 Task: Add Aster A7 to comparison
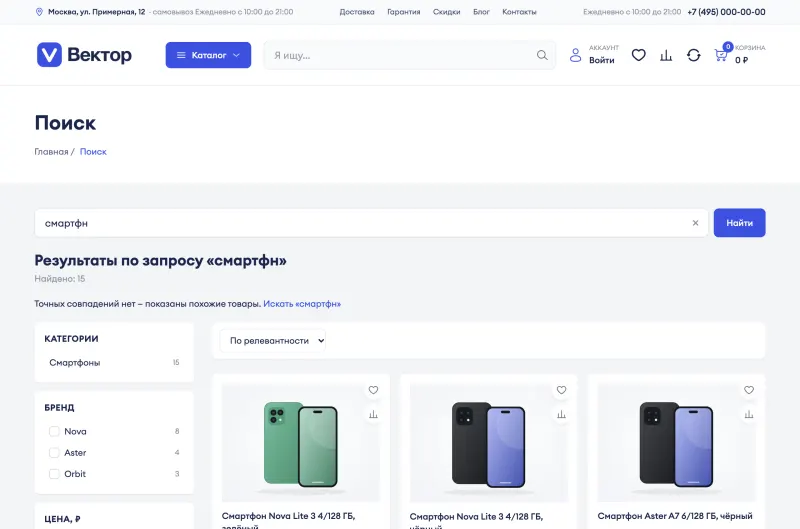(x=748, y=415)
